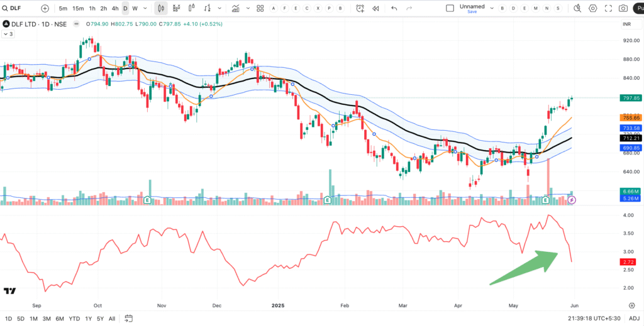Click the undo arrow
Image resolution: width=644 pixels, height=326 pixels.
pos(394,9)
